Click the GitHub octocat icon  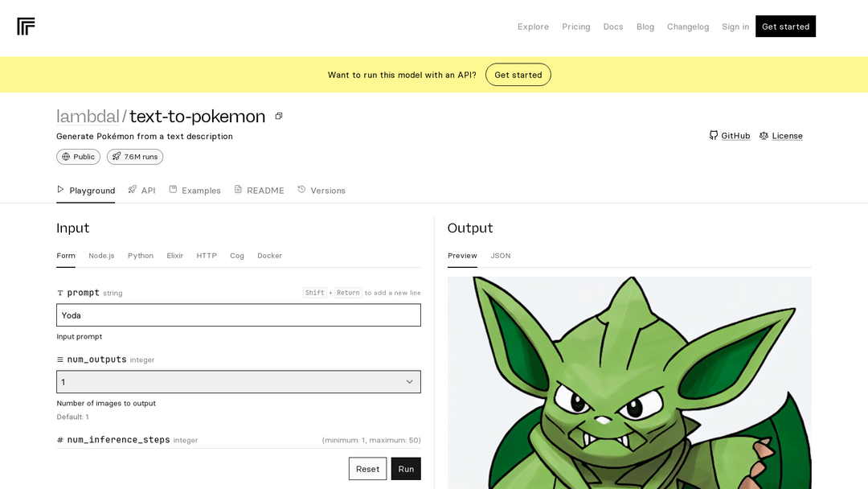[x=714, y=135]
